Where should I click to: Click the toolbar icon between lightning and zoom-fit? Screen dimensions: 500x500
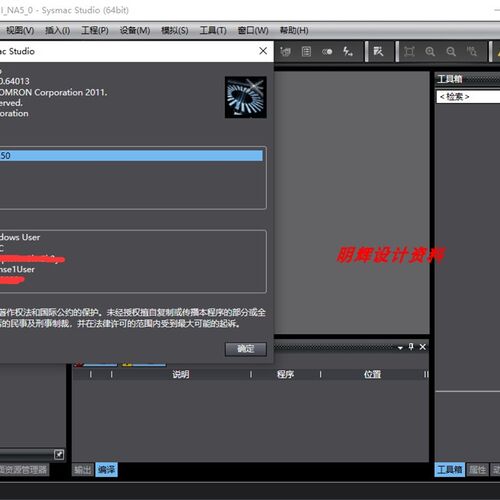click(378, 52)
